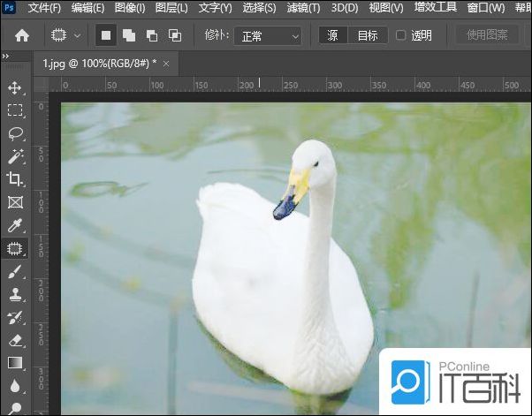The height and width of the screenshot is (416, 532).
Task: Select the Clone Stamp tool
Action: point(15,295)
